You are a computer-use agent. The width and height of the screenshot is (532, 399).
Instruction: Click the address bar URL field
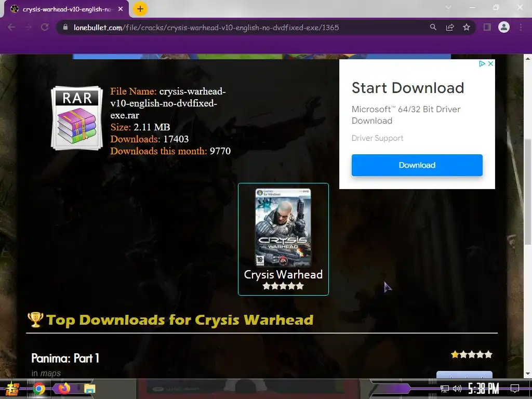click(206, 28)
